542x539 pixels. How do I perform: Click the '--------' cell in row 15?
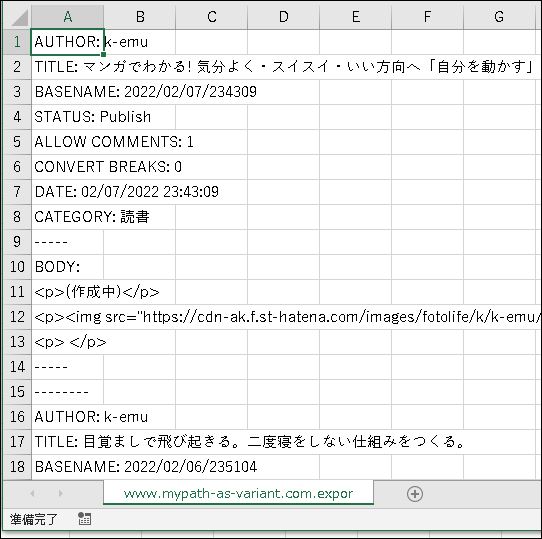(67, 392)
